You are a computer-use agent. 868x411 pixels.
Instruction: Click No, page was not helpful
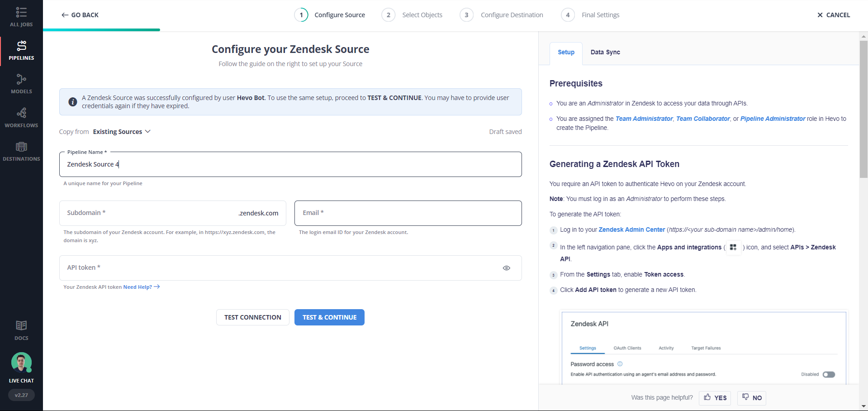tap(752, 398)
